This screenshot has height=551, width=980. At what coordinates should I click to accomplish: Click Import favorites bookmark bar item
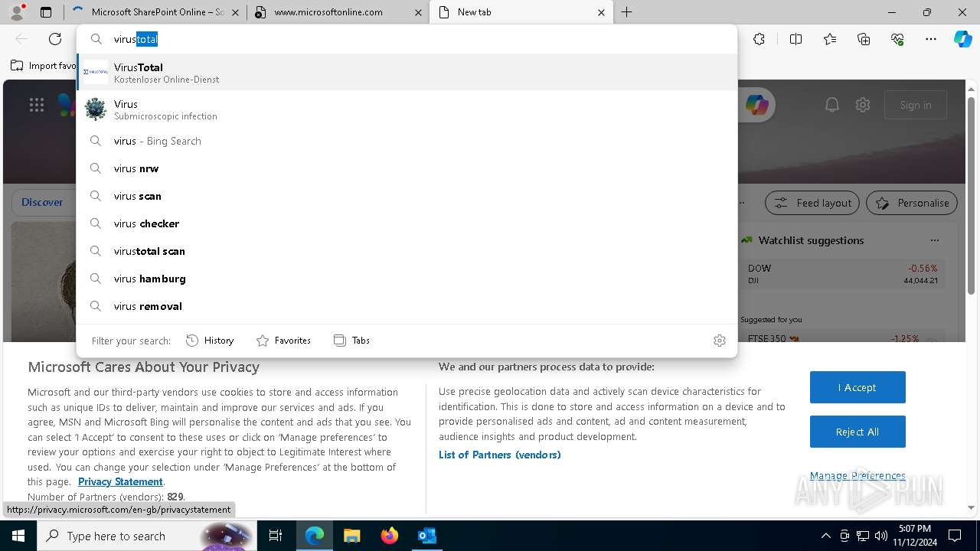44,66
